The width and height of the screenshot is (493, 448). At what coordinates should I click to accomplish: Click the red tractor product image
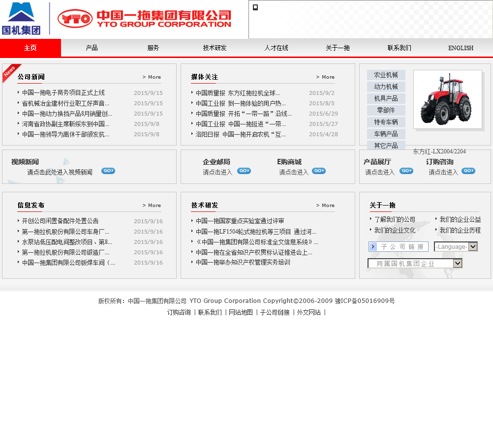pyautogui.click(x=447, y=99)
